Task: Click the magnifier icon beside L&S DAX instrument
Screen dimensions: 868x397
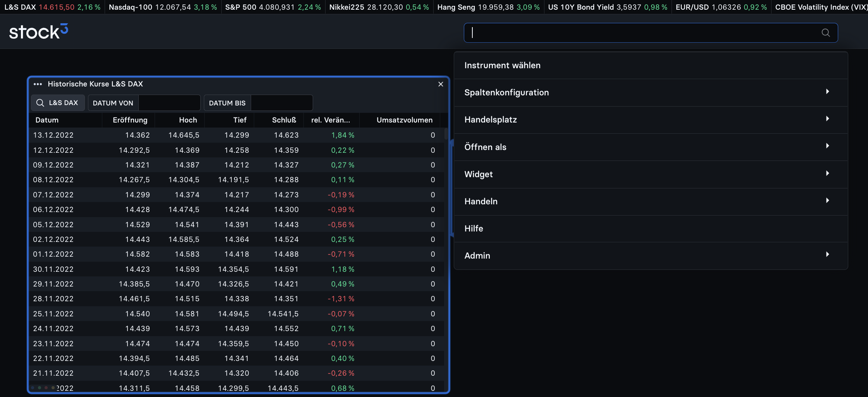Action: tap(40, 103)
